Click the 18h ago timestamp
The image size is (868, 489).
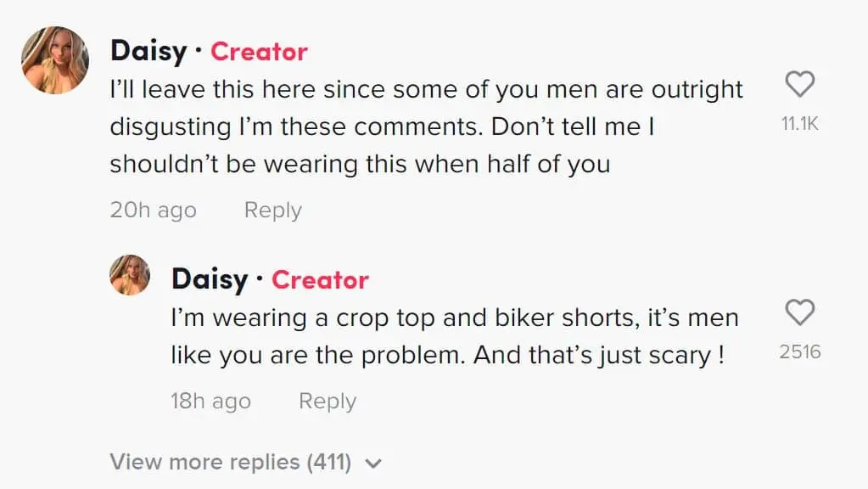coord(210,401)
